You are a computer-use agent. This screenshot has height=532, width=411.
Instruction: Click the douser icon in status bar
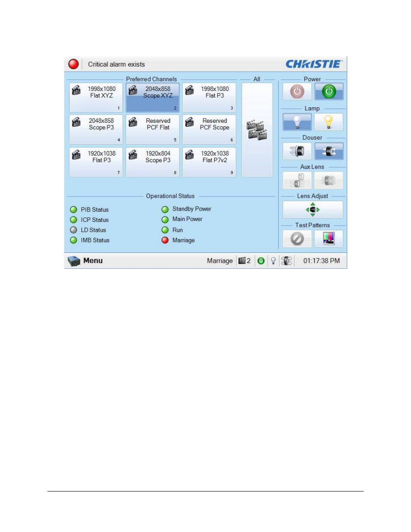(x=286, y=261)
